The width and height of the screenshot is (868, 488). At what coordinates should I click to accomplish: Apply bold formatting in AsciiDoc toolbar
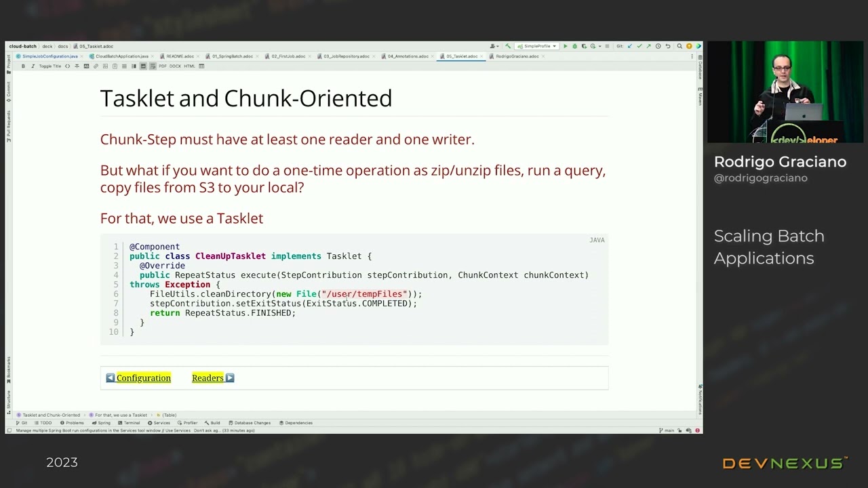coord(23,66)
